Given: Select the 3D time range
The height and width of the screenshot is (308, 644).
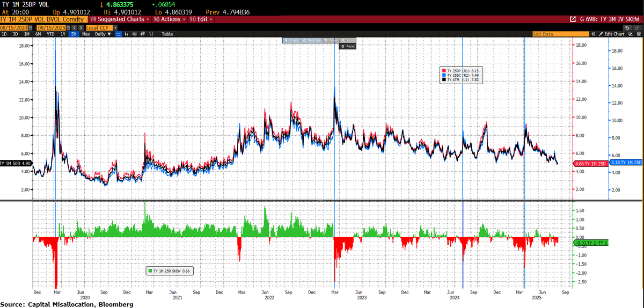Looking at the screenshot, I should (x=15, y=34).
